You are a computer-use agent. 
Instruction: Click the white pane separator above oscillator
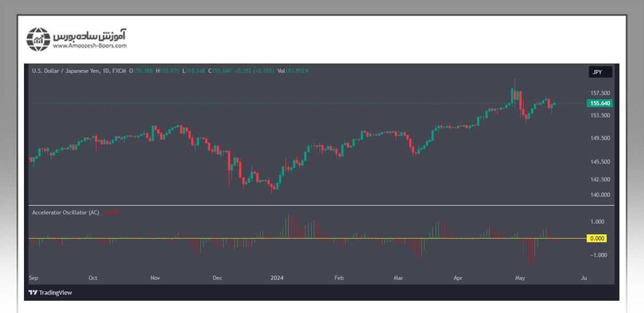(321, 206)
